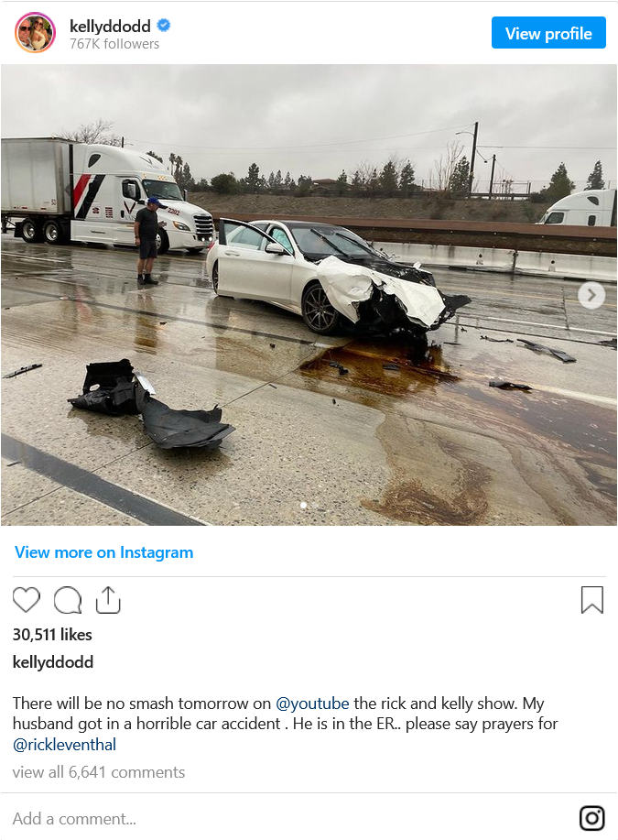618x840 pixels.
Task: Focus the Add a comment field
Action: point(289,819)
